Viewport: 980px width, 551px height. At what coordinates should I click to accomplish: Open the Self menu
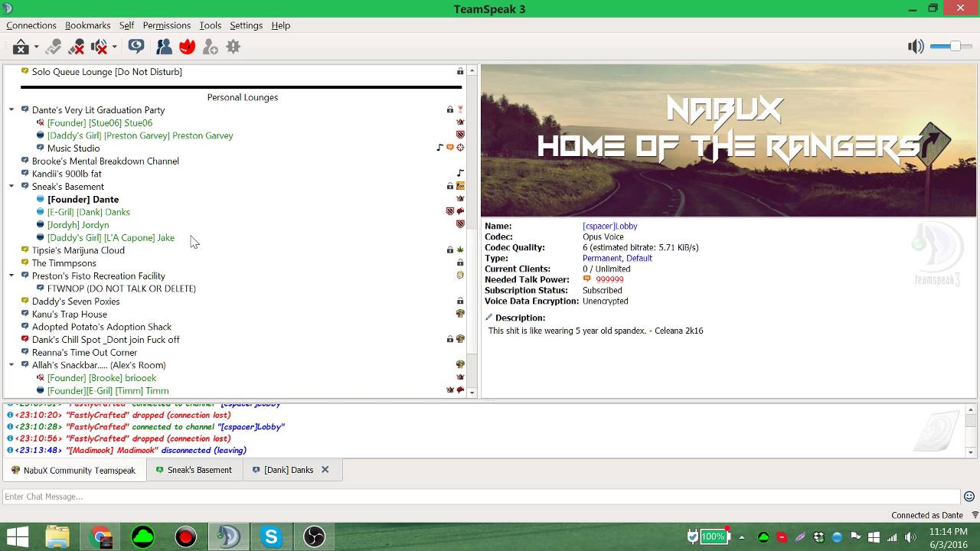126,25
